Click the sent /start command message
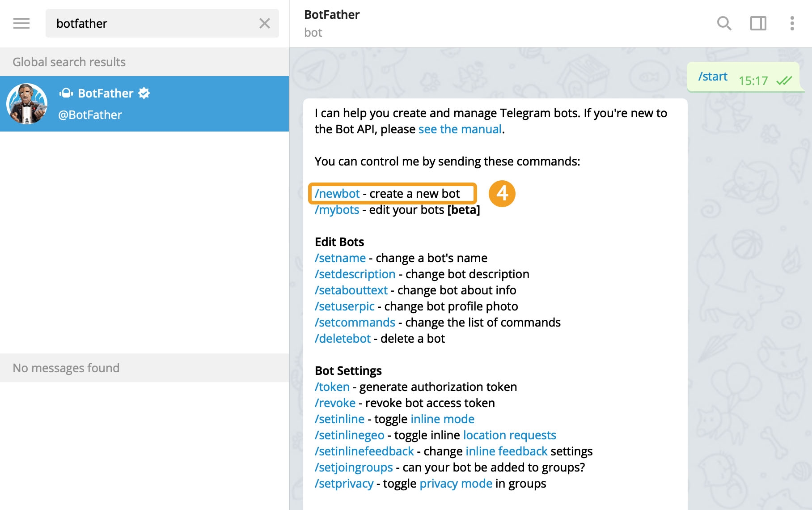812x510 pixels. pyautogui.click(x=713, y=77)
